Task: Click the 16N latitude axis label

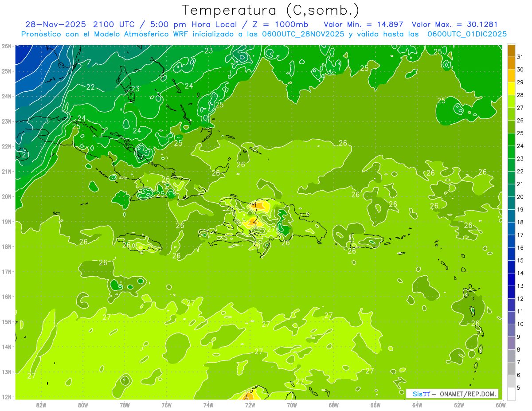Action: (x=6, y=297)
